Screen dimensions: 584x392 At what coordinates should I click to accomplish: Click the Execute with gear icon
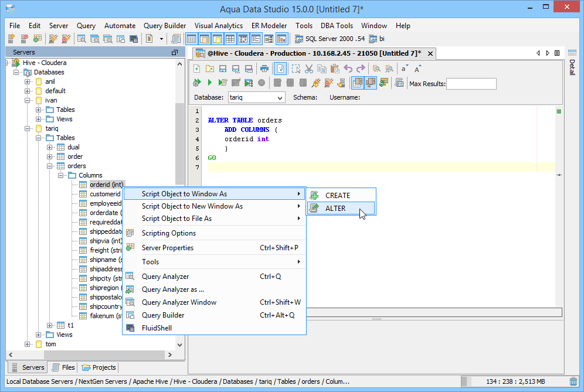[196, 83]
